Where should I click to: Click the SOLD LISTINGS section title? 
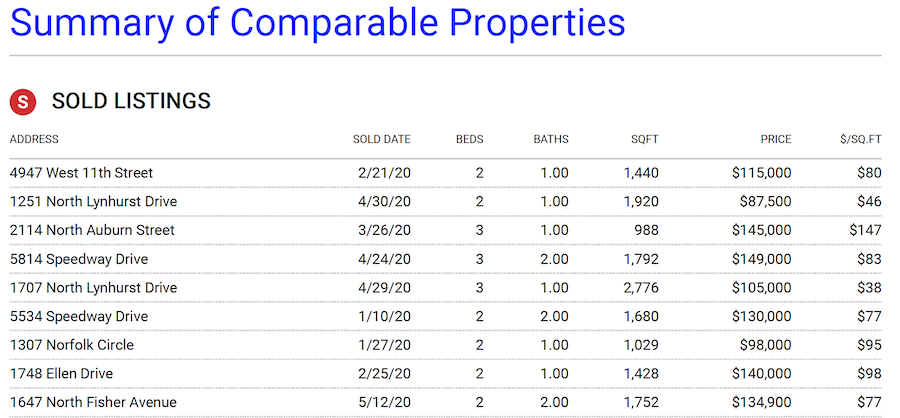[131, 101]
